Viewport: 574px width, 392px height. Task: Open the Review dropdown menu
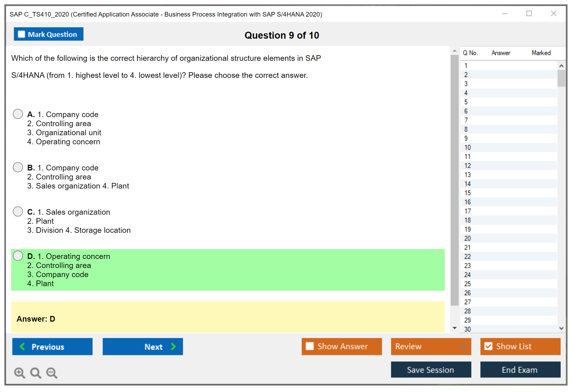463,346
